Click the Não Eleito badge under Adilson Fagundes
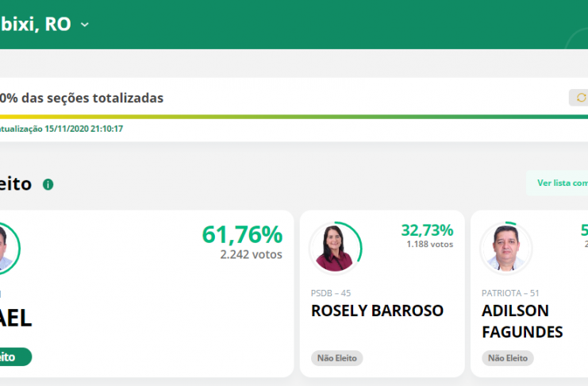Image resolution: width=588 pixels, height=386 pixels. [x=508, y=358]
